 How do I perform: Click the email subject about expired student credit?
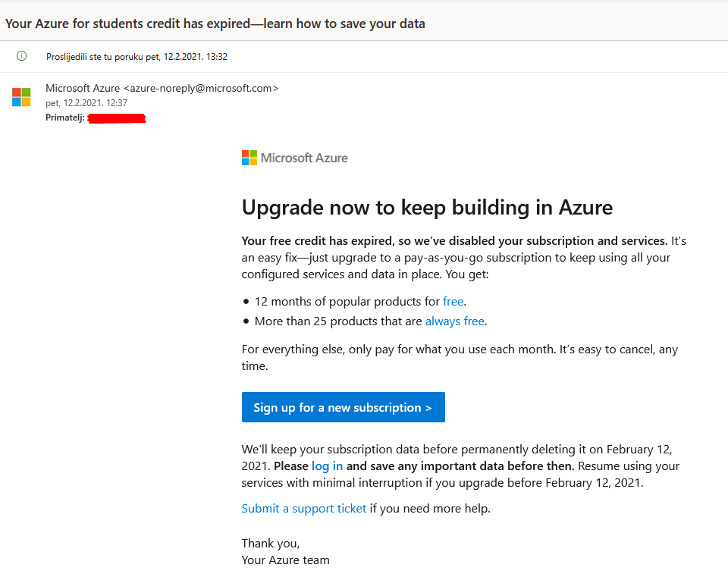[x=215, y=24]
